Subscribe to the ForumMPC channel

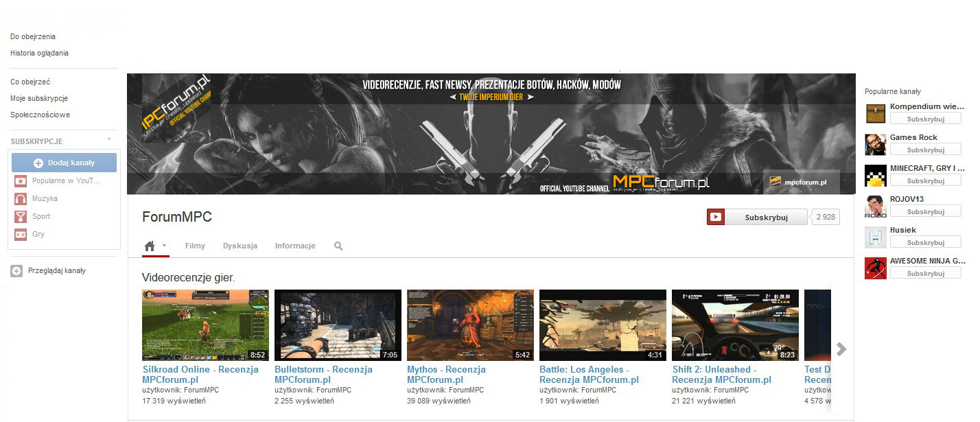point(757,217)
